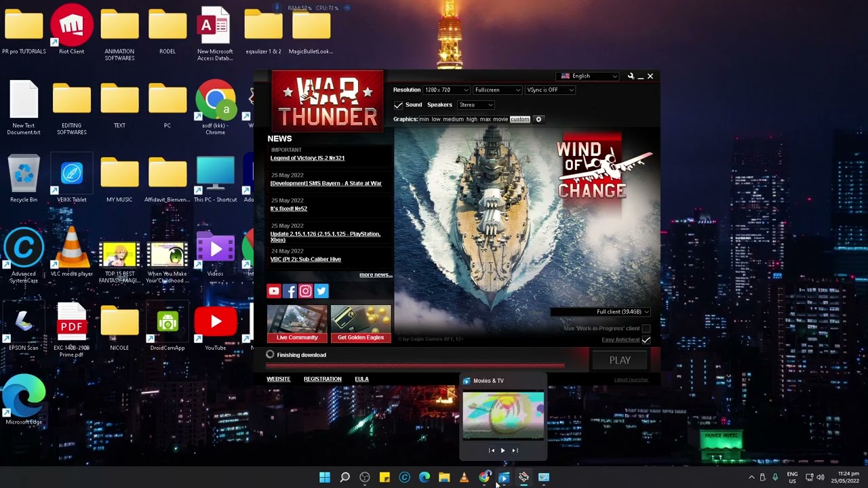The height and width of the screenshot is (488, 868).
Task: Open File Explorer from the taskbar
Action: pos(444,477)
